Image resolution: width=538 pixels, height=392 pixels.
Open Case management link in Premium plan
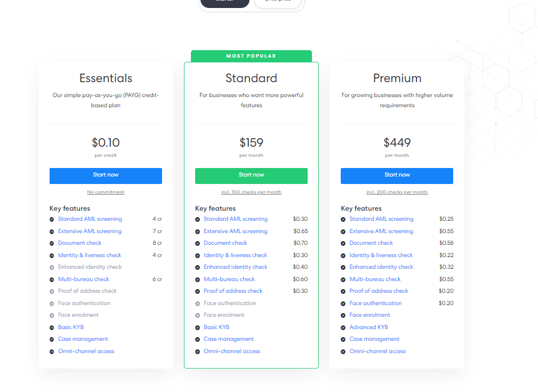tap(374, 339)
